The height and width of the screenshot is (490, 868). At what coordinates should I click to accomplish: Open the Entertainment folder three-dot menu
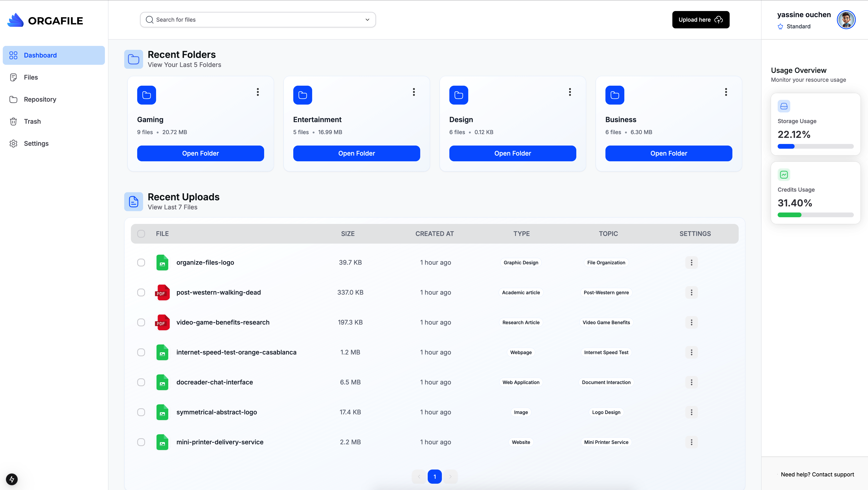tap(414, 92)
